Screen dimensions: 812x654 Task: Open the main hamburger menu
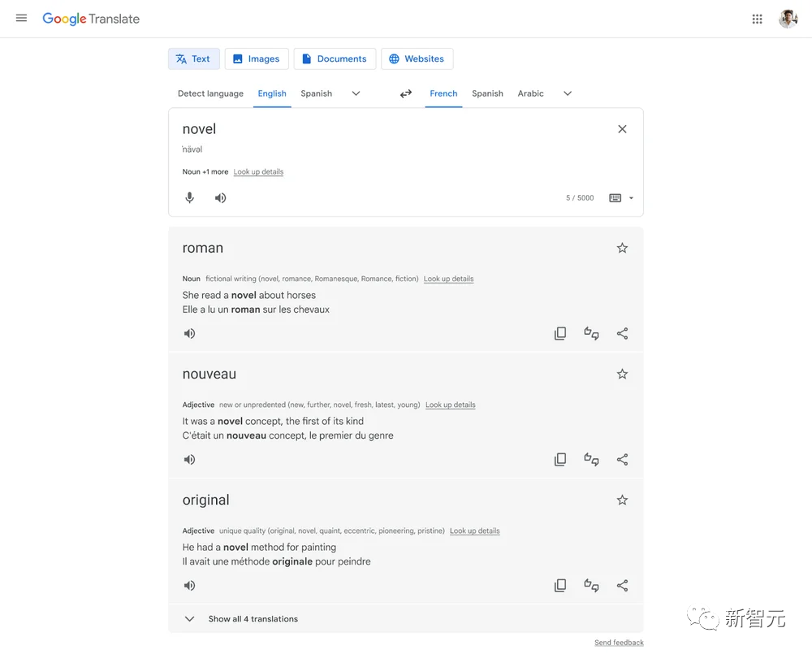click(x=22, y=18)
